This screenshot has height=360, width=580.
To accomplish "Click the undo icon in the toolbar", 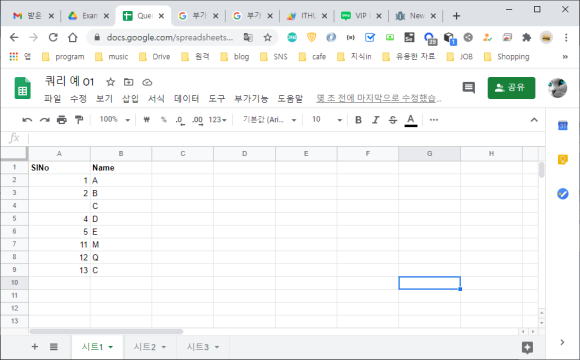I will [27, 120].
